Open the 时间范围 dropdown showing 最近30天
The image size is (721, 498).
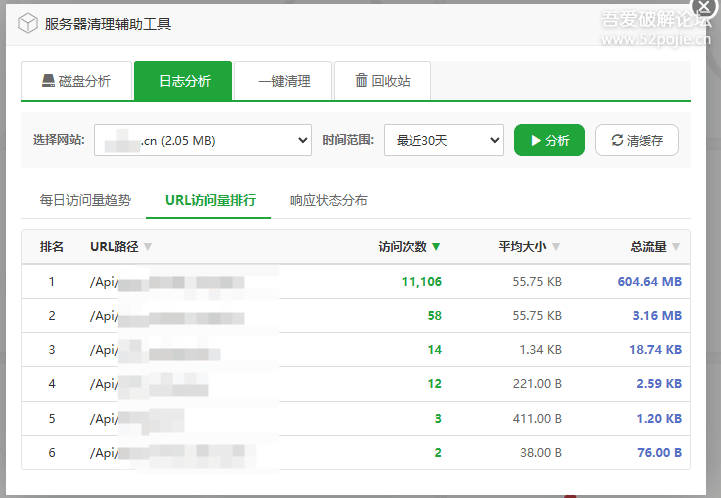(x=443, y=141)
